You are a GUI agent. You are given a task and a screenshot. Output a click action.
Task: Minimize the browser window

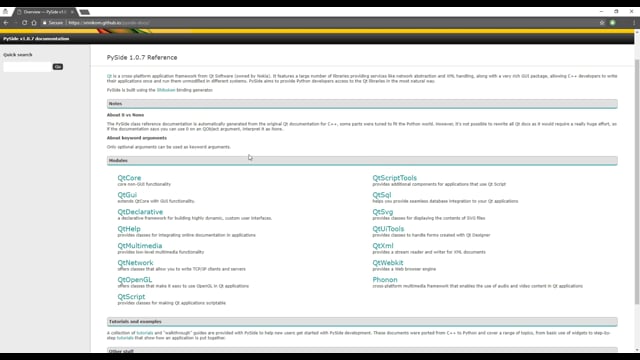[601, 11]
